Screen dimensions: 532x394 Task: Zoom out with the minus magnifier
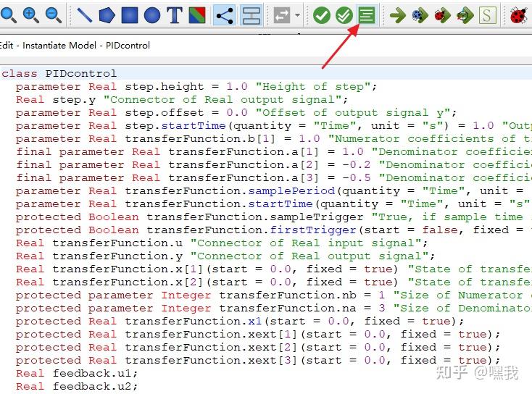click(x=53, y=15)
